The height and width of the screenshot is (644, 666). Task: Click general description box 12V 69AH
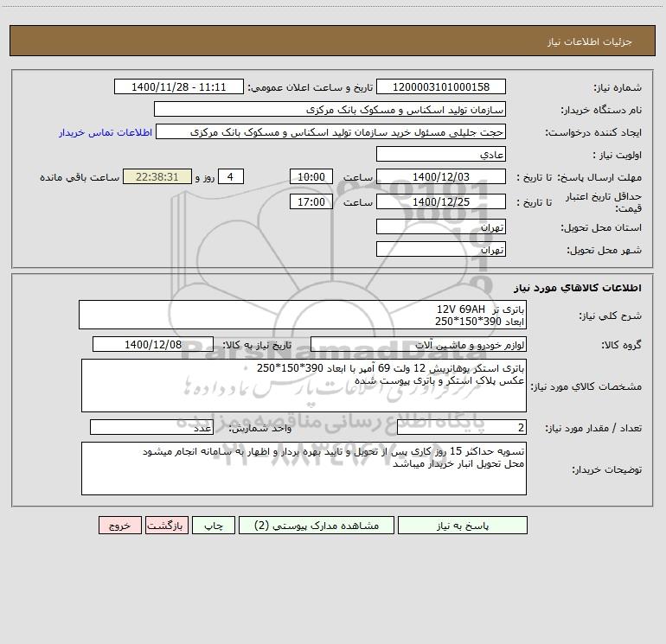coord(303,315)
